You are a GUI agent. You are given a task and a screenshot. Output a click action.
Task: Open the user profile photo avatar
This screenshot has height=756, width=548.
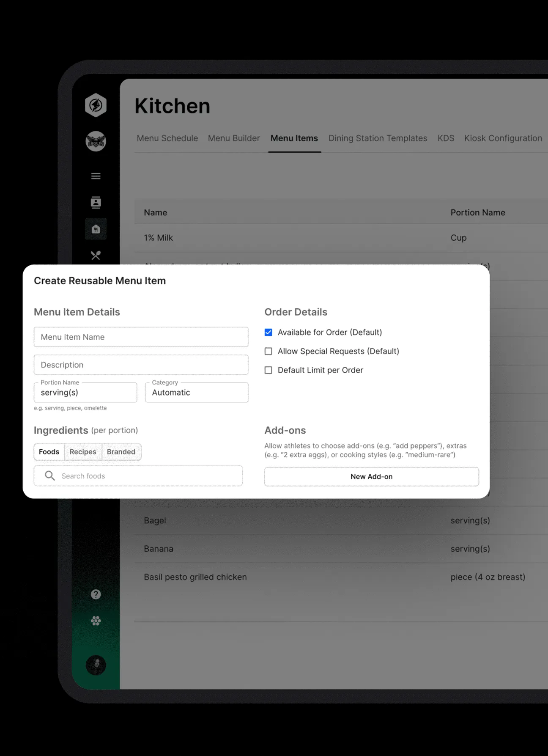click(96, 665)
